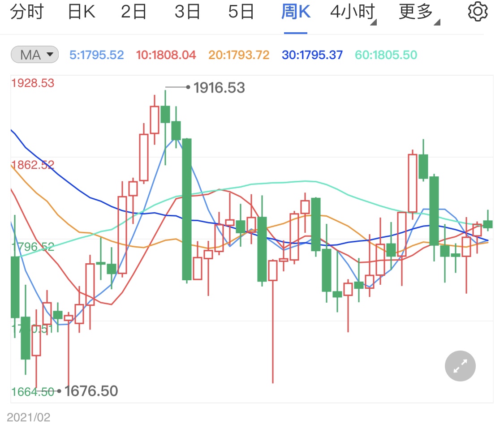Click MA30 value 30:1795.37
The height and width of the screenshot is (428, 504).
click(312, 55)
